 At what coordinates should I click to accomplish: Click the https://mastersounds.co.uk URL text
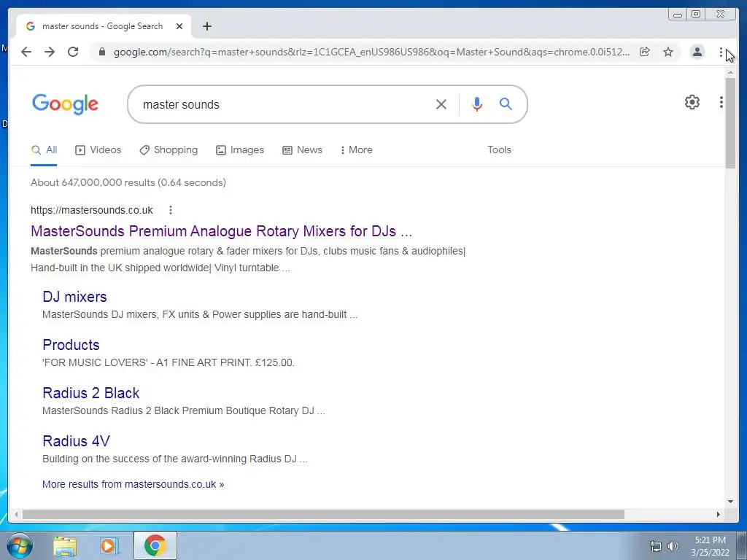click(92, 210)
